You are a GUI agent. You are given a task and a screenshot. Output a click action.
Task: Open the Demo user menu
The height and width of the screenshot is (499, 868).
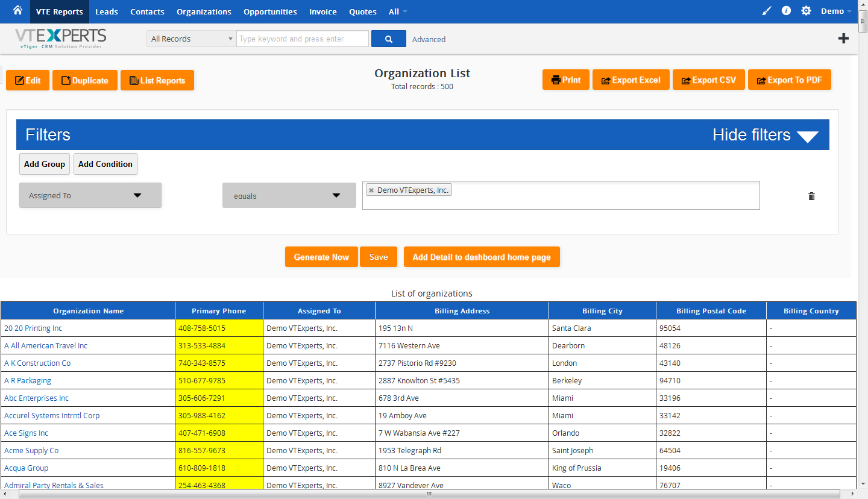836,11
